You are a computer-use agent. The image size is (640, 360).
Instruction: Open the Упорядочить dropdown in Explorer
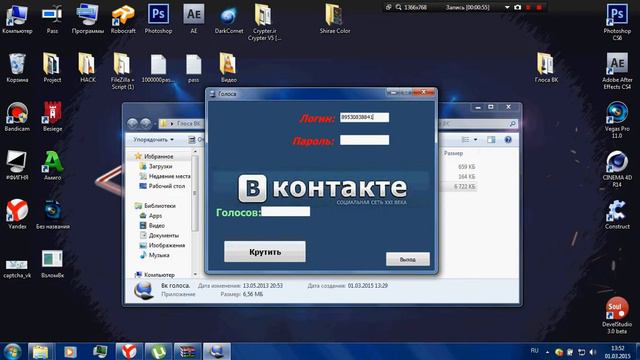tap(153, 140)
